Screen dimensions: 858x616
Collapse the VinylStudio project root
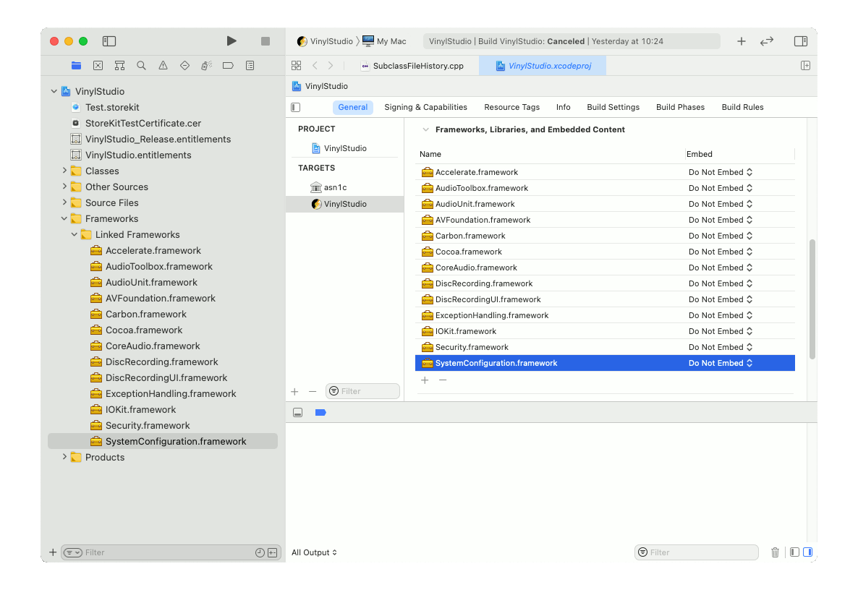pos(54,91)
